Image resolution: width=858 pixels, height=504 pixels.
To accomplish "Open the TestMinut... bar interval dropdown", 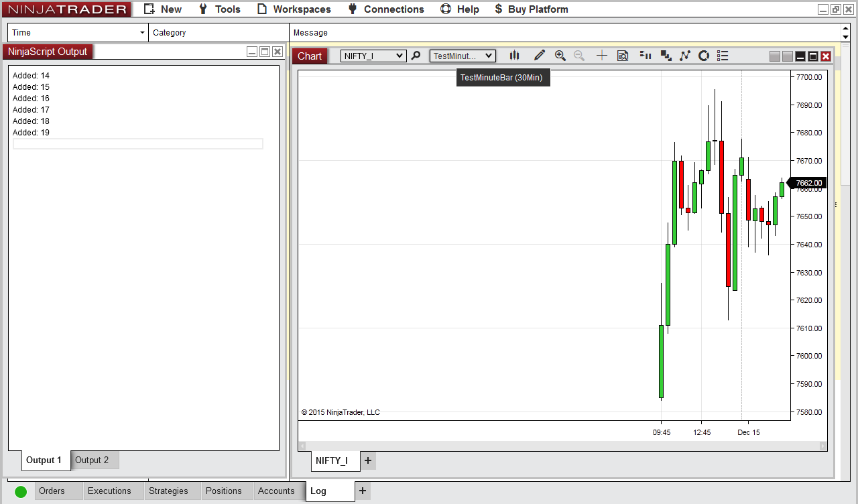I will (463, 56).
